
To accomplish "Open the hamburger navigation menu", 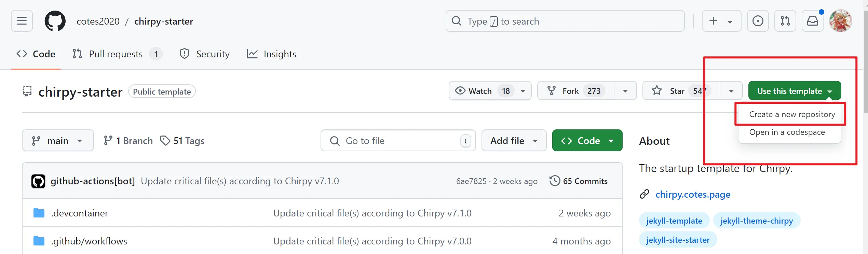I will click(22, 21).
